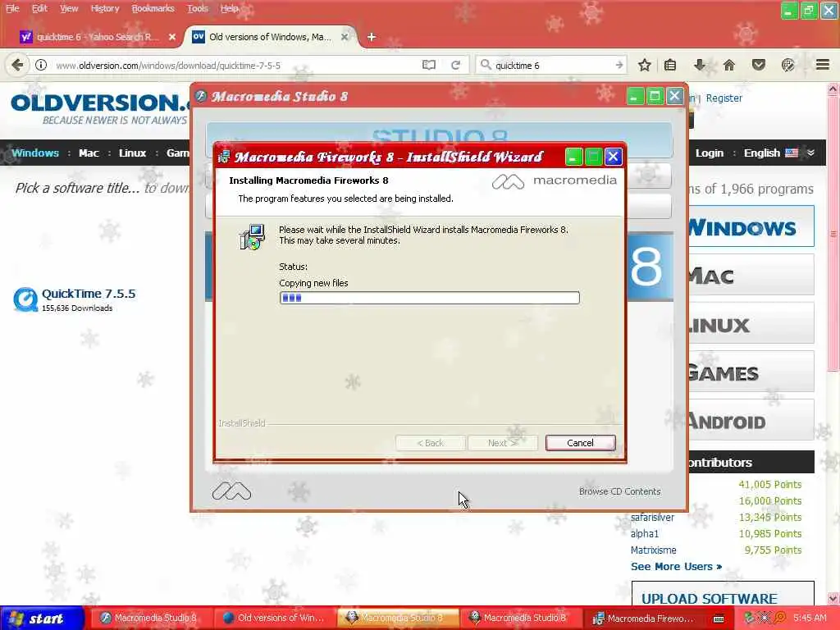This screenshot has height=630, width=840.
Task: Click Windows Start button
Action: point(42,619)
